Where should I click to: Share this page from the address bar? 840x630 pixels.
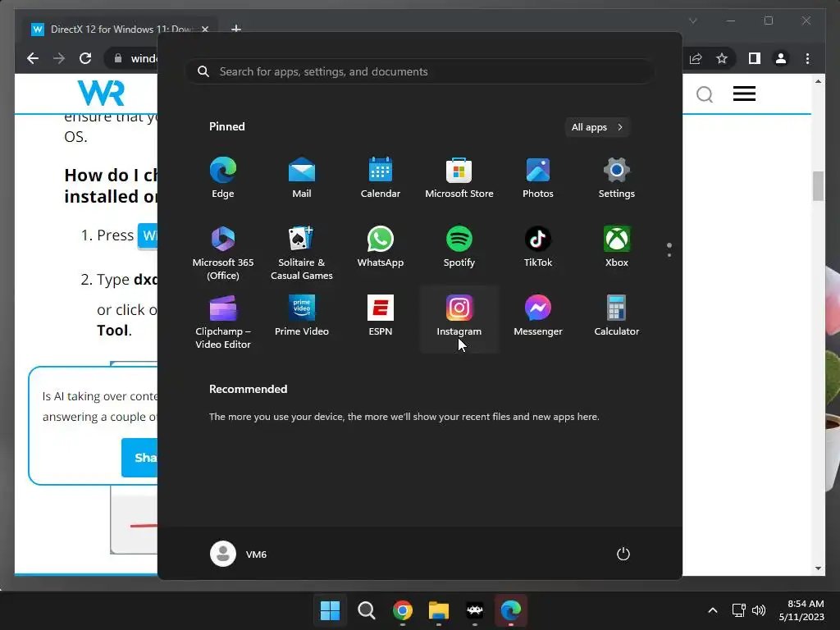(696, 58)
